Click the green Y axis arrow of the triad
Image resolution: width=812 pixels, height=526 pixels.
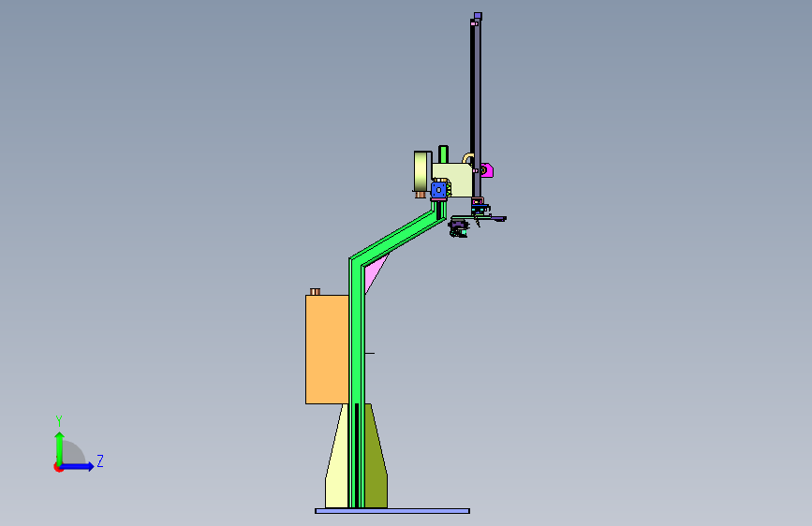[60, 447]
